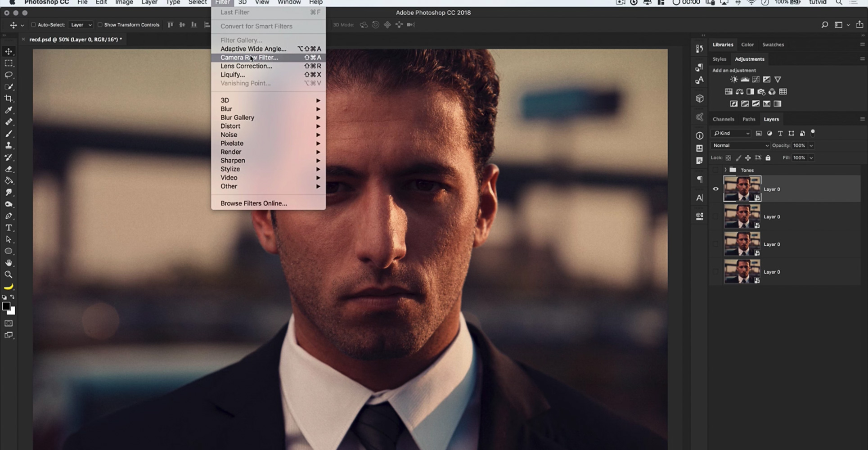The height and width of the screenshot is (450, 868).
Task: Click Browse Filters Online
Action: (253, 203)
